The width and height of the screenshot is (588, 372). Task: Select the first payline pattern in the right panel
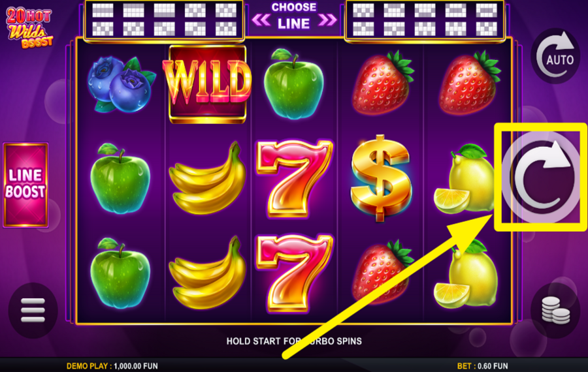click(x=363, y=10)
